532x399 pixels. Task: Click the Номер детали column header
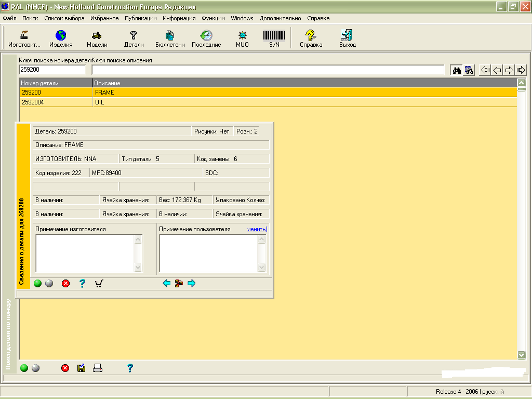(56, 83)
